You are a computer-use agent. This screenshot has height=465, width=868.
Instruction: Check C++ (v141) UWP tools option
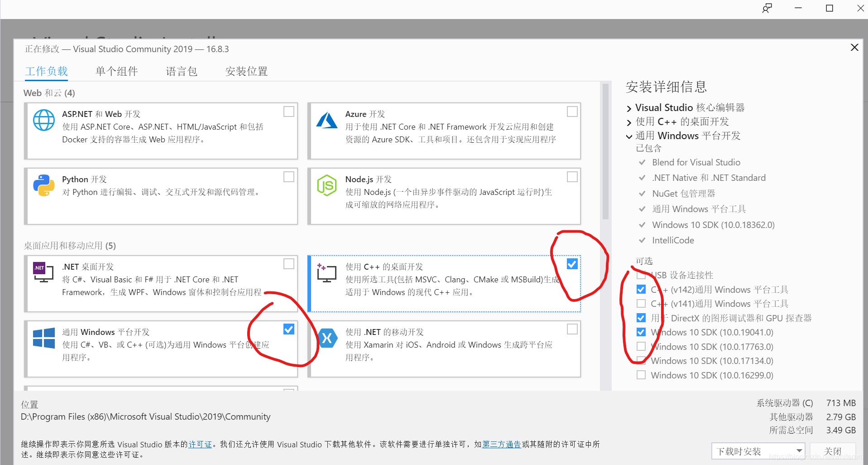(641, 304)
